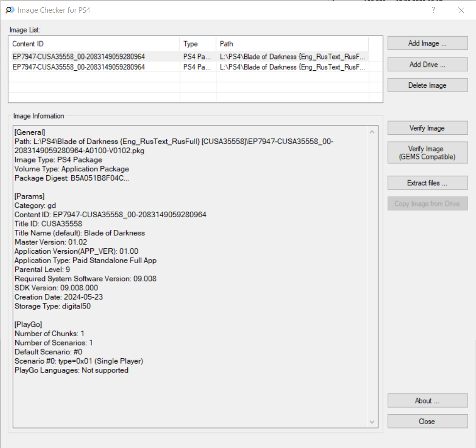Click the second row's Type cell
Image resolution: width=476 pixels, height=448 pixels.
(197, 67)
